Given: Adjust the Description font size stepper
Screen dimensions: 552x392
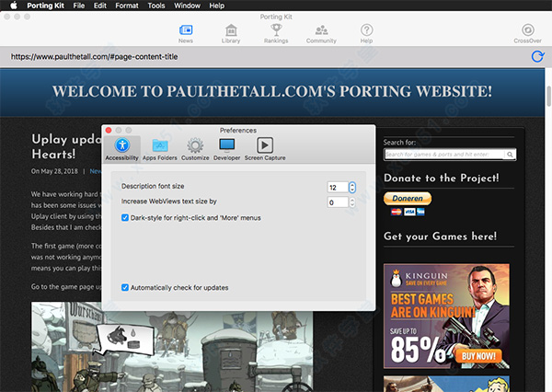Looking at the screenshot, I should tap(352, 187).
